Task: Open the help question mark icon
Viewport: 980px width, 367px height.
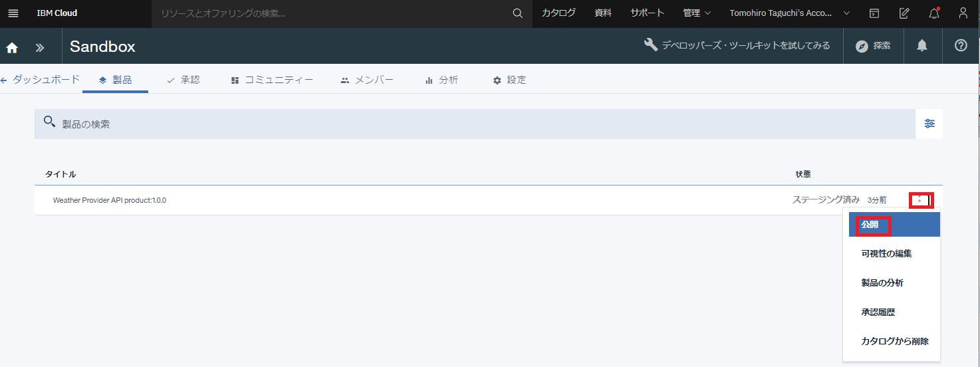Action: click(961, 46)
